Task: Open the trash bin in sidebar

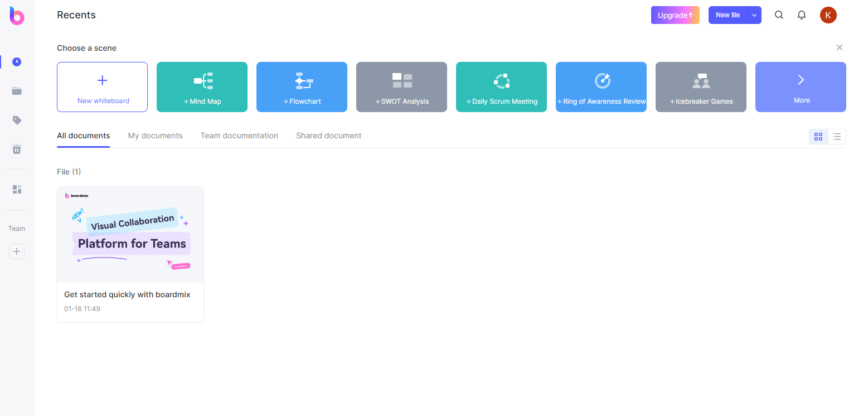Action: click(17, 149)
